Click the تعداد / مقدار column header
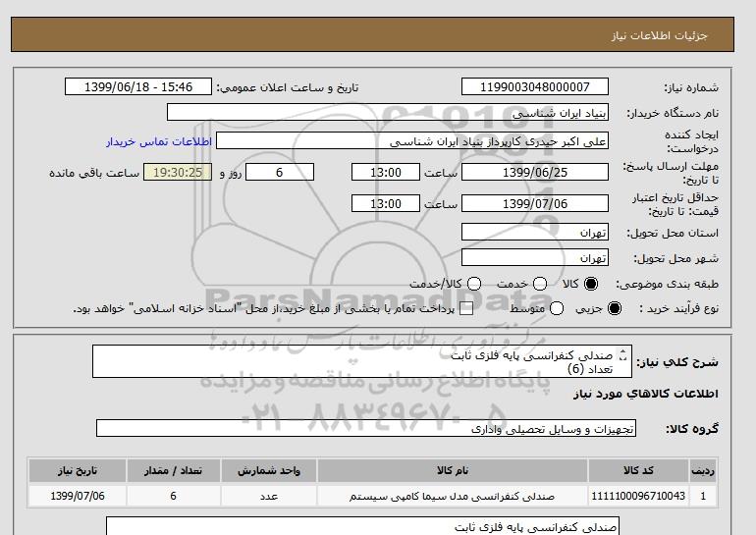 tap(173, 470)
